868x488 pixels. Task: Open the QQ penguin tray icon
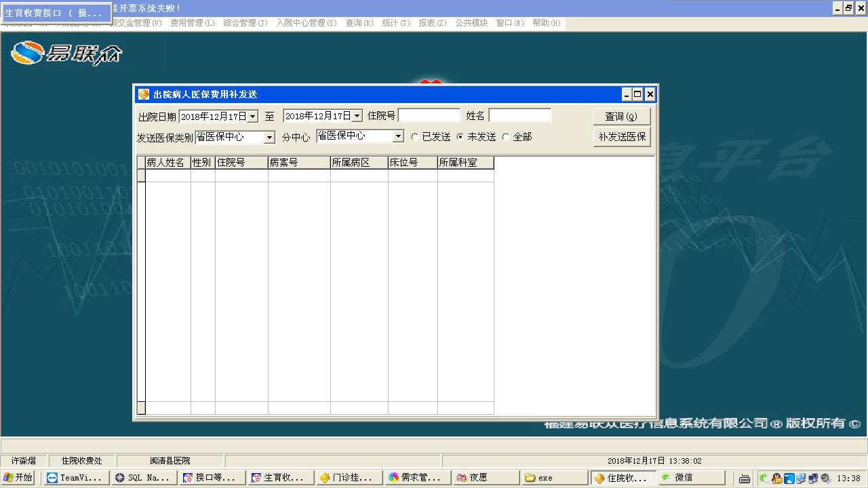coord(777,479)
